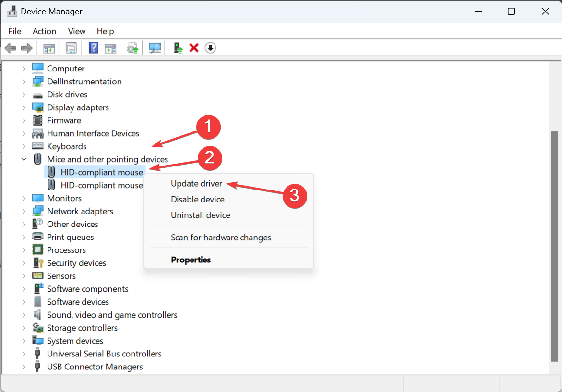Screen dimensions: 562x392
Task: Expand the Computer node
Action: tap(24, 69)
